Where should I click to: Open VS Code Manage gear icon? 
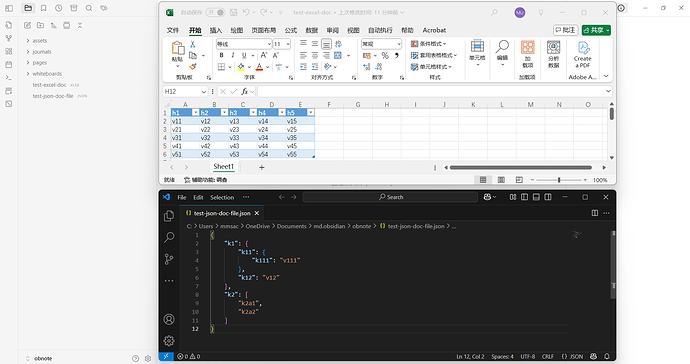169,341
